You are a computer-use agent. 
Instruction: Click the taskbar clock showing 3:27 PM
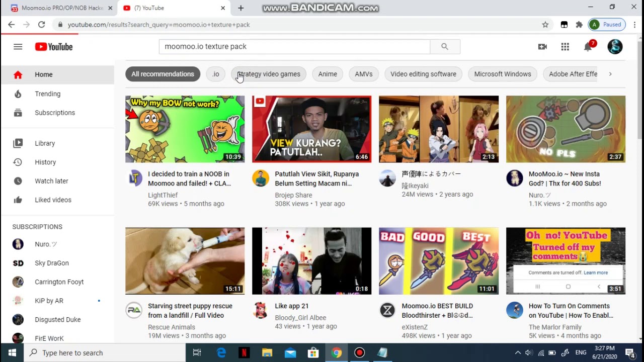coord(604,353)
